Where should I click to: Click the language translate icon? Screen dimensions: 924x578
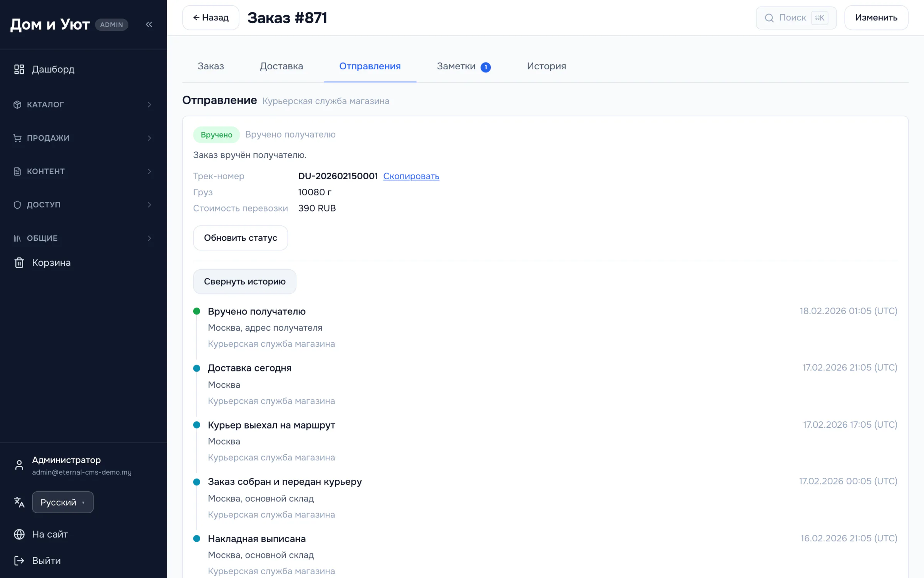19,502
